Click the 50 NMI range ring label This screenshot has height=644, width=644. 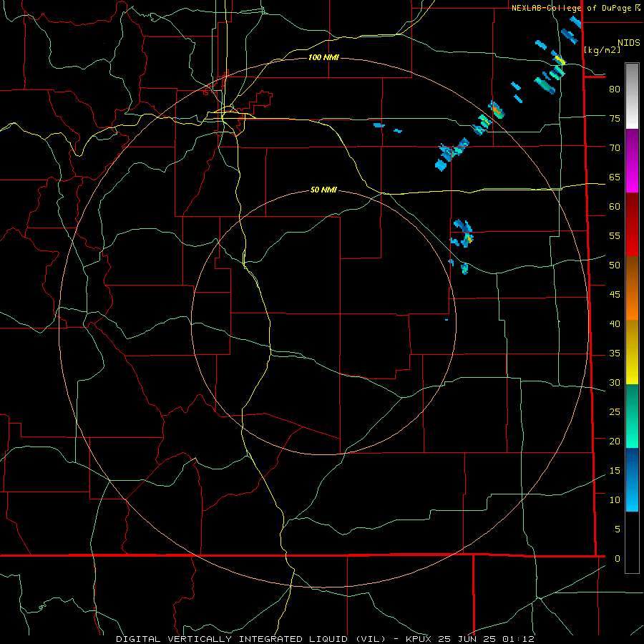point(323,190)
